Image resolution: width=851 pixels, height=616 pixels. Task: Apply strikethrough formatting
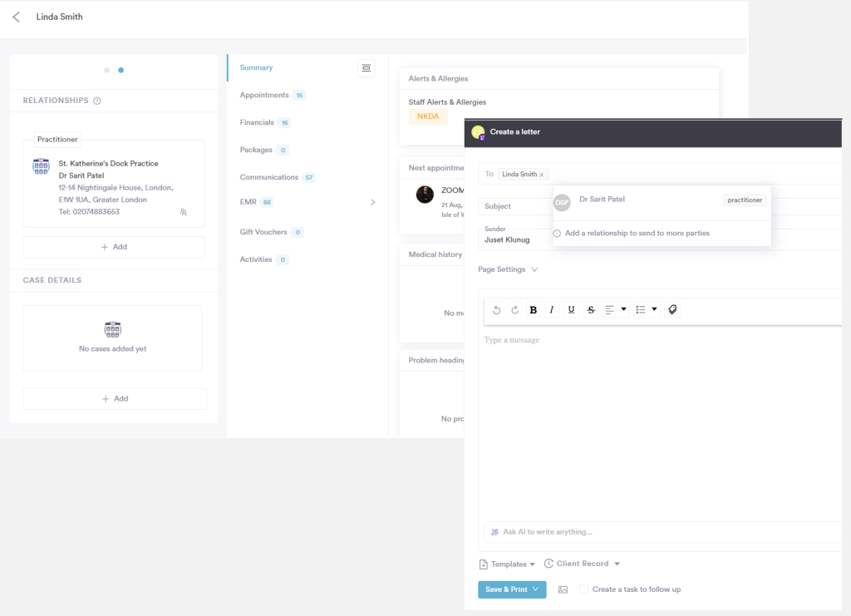click(x=591, y=310)
